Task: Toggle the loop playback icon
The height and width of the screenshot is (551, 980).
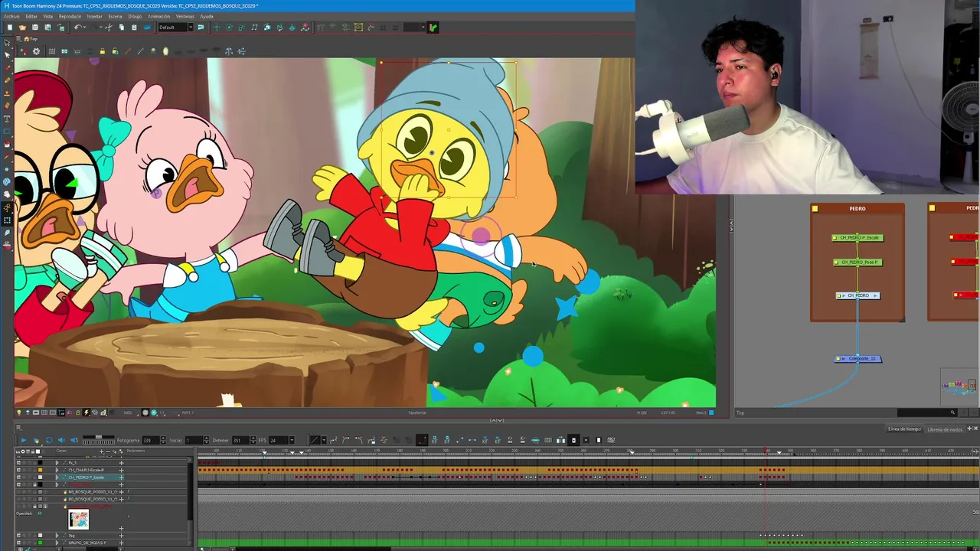Action: [x=49, y=440]
